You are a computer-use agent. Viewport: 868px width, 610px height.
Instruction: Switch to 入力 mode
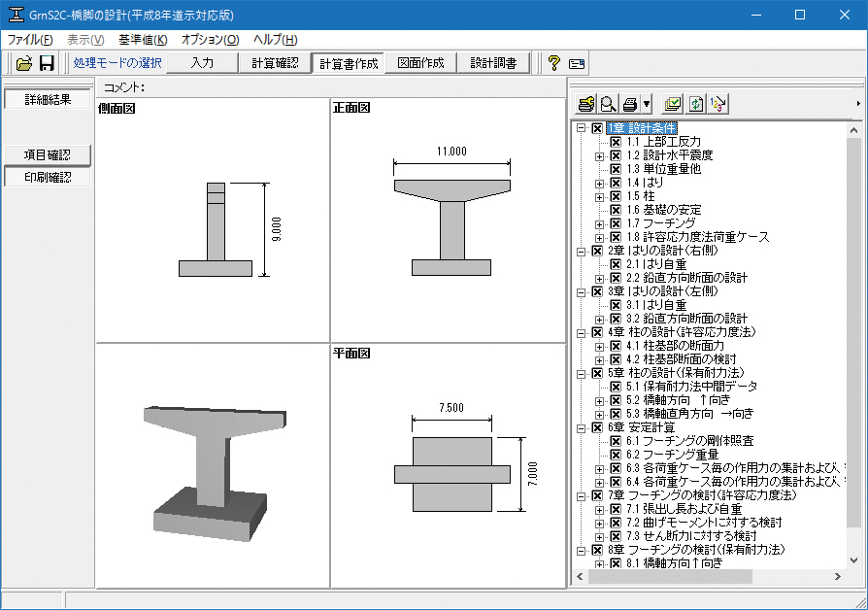tap(202, 63)
